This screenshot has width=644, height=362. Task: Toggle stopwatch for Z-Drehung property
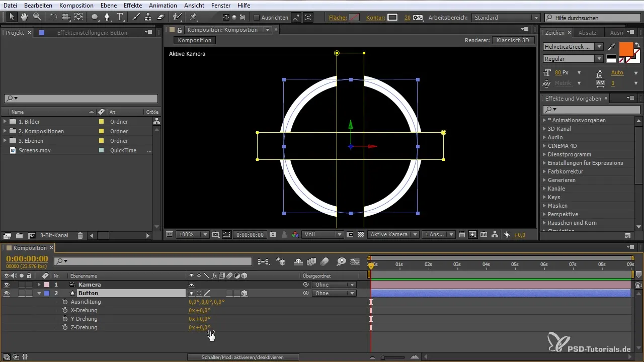[x=65, y=327]
